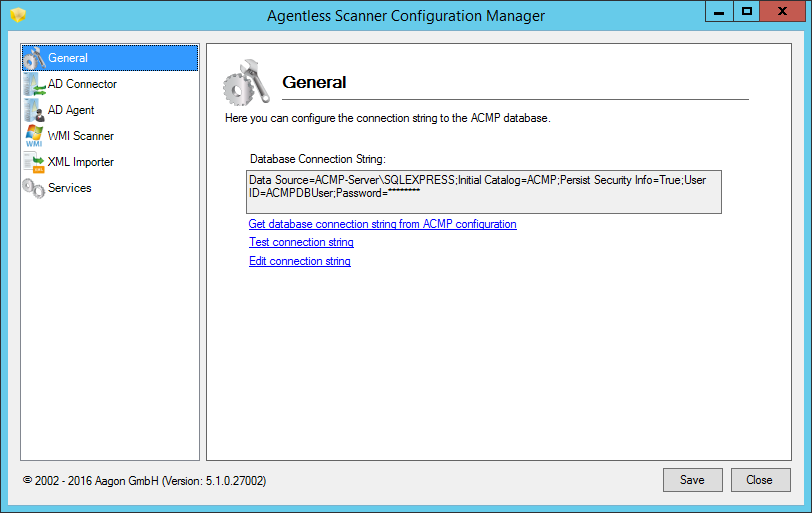Click the General wrench-and-gear sidebar icon
Screen dimensions: 812x513
click(x=34, y=58)
